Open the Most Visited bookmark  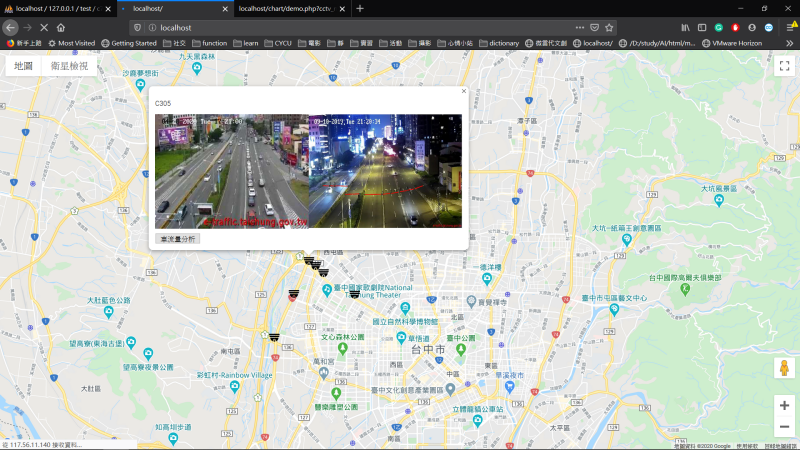tap(72, 43)
